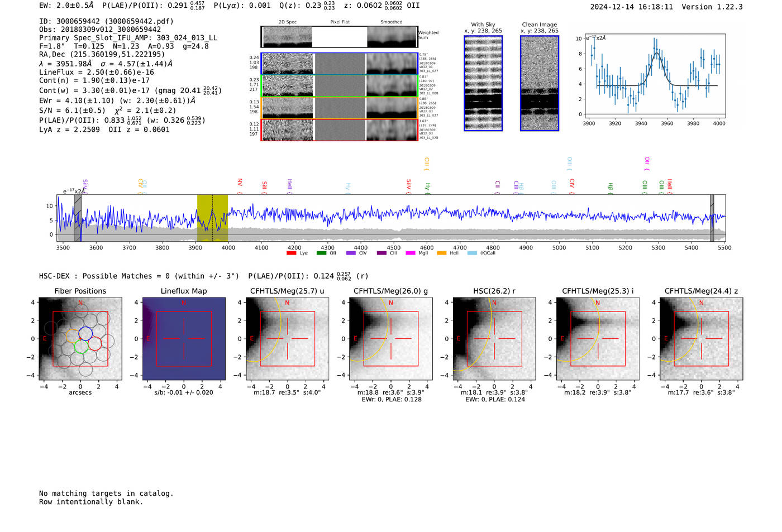This screenshot has width=782, height=532.
Task: Open the CFHTLS/Meg(25.7) u image
Action: point(287,339)
